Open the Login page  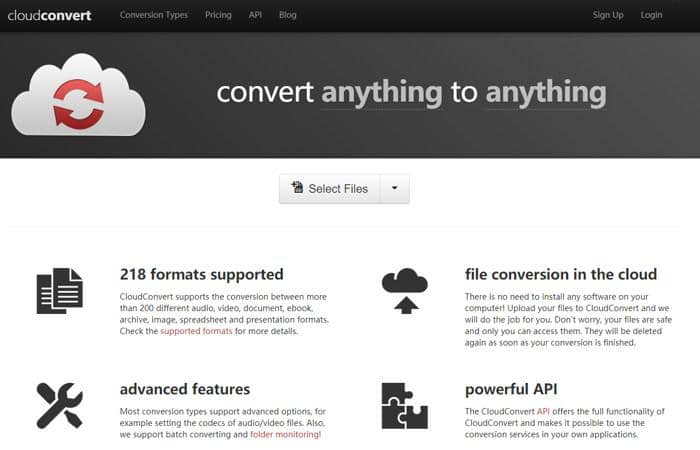pos(651,15)
